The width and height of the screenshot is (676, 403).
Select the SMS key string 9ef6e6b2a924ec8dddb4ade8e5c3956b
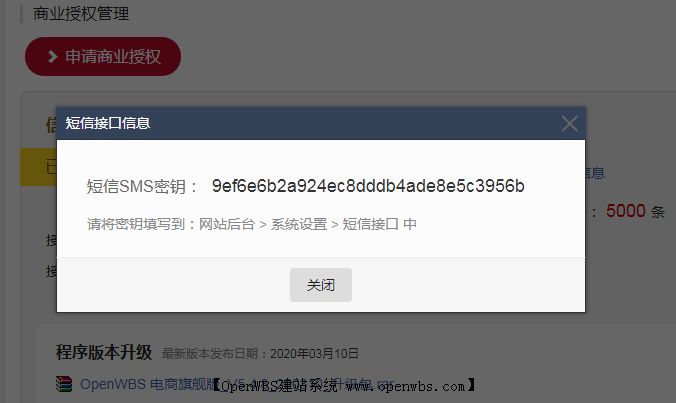[x=368, y=186]
